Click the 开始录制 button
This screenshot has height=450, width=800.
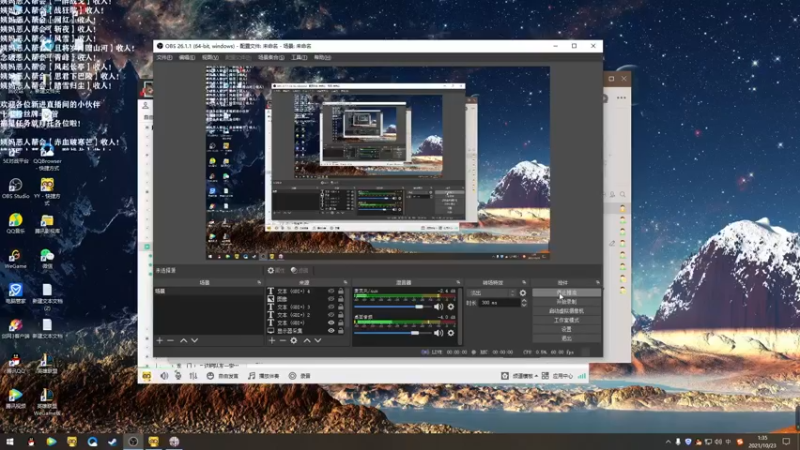coord(566,301)
